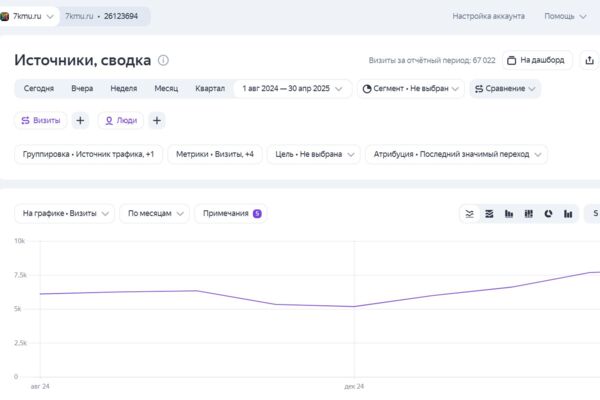Open Группировка · Источник трафика, +1 settings
This screenshot has width=600, height=400.
pyautogui.click(x=88, y=154)
